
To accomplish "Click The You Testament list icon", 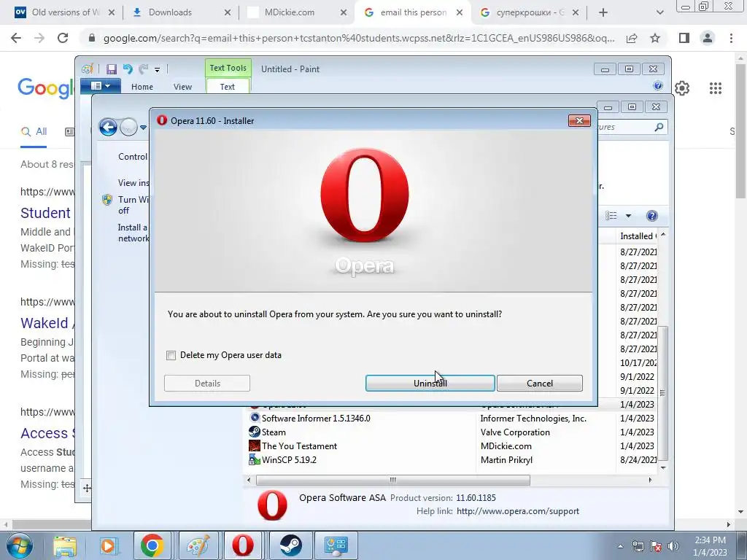I will 255,446.
